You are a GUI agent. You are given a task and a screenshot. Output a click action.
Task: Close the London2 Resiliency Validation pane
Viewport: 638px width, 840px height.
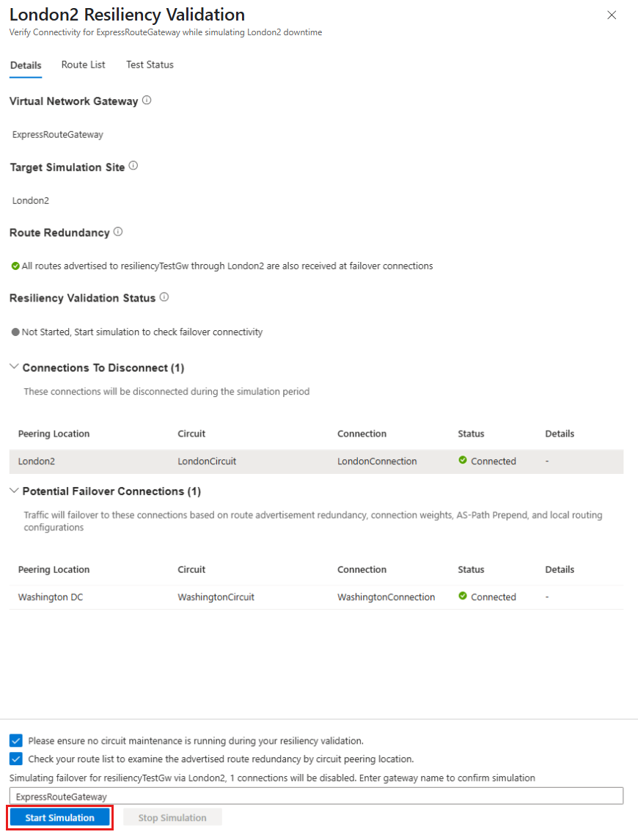click(x=612, y=15)
